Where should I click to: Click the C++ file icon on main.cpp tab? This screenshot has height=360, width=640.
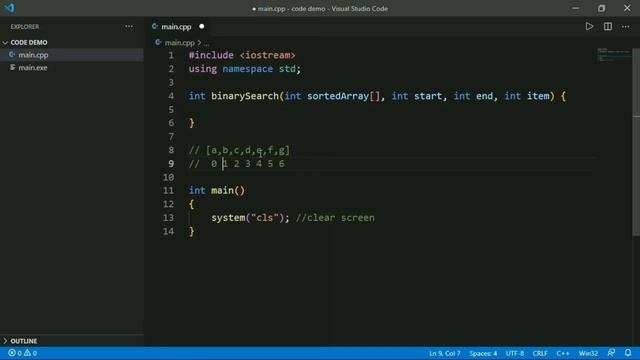(x=155, y=27)
